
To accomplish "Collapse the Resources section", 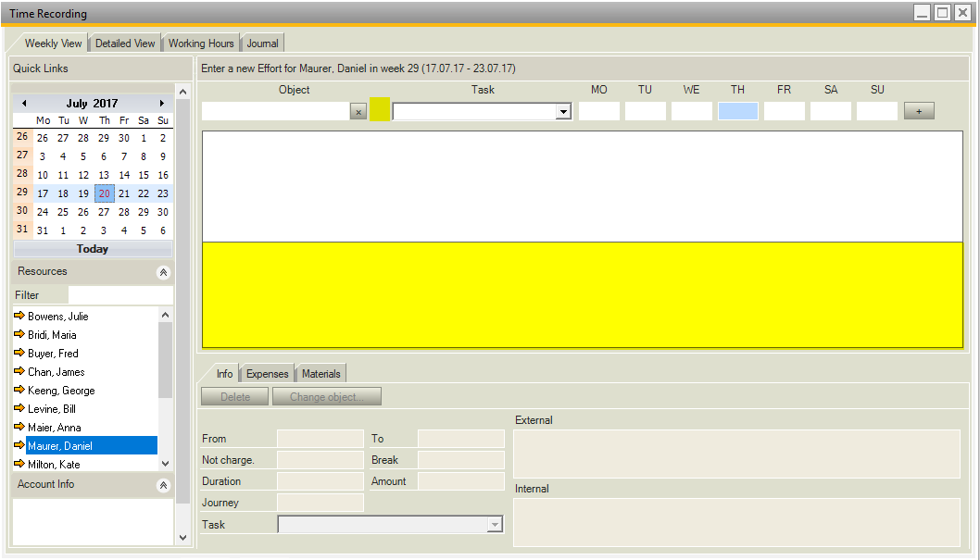I will point(163,272).
